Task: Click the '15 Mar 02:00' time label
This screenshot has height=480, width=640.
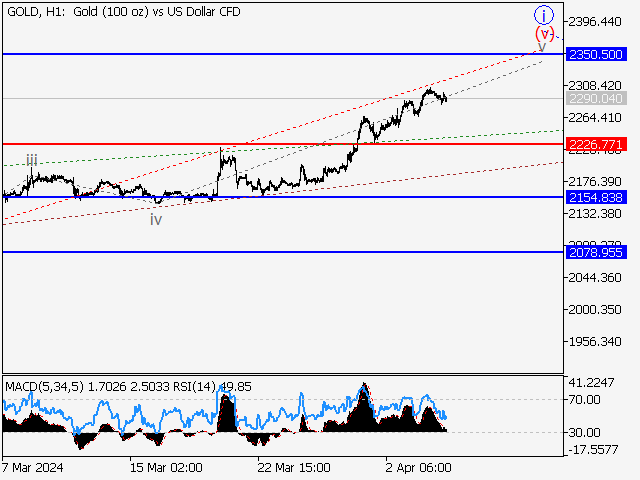Action: point(166,467)
